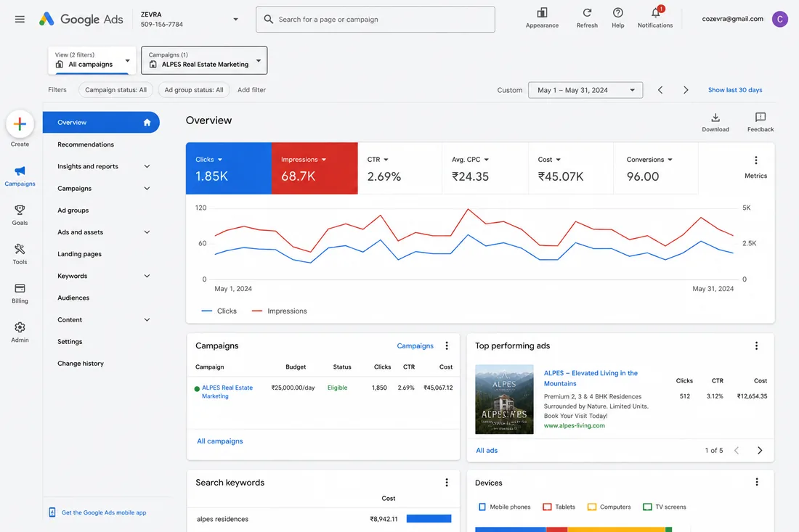This screenshot has height=532, width=799.
Task: Expand Content sidebar section
Action: (147, 320)
